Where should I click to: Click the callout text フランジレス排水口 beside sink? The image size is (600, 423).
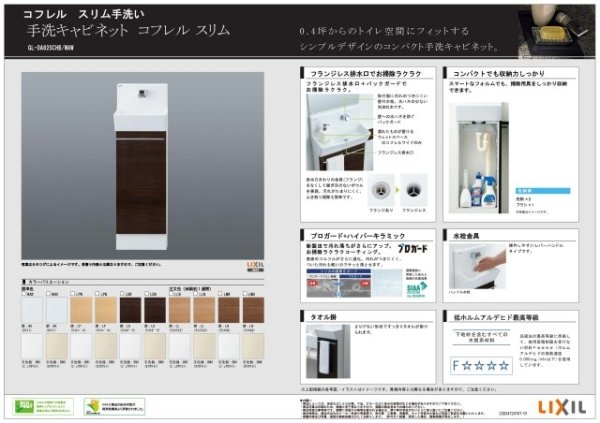[x=395, y=152]
